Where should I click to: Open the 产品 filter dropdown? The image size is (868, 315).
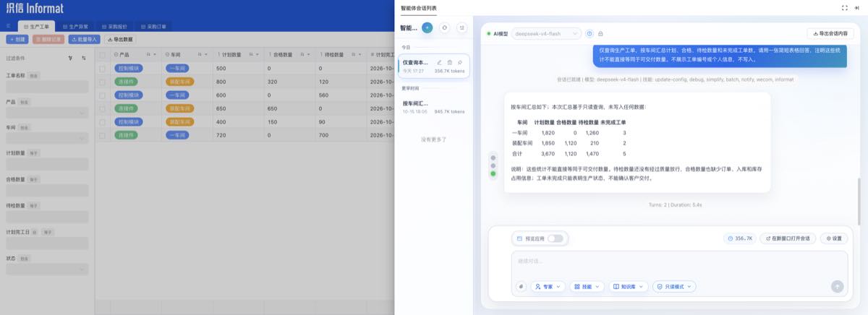click(x=47, y=113)
